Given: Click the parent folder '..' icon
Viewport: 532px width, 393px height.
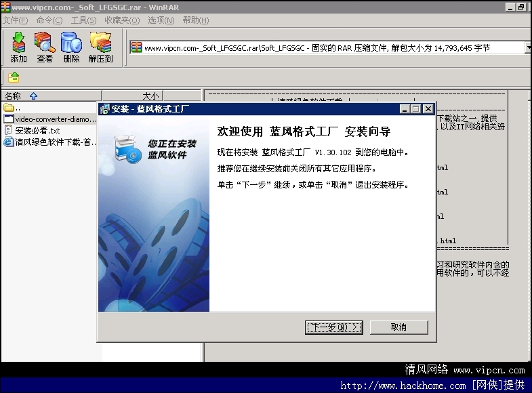Looking at the screenshot, I should (x=9, y=108).
